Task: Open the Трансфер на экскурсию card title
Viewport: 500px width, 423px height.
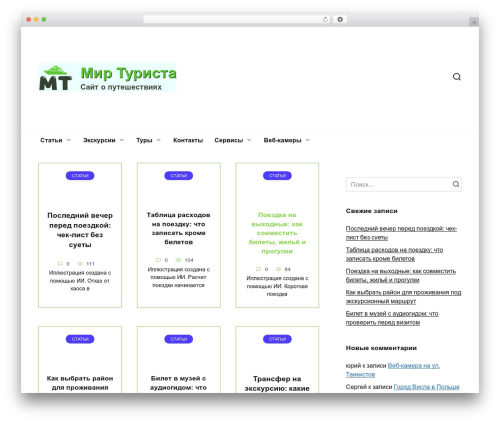Action: tap(277, 384)
